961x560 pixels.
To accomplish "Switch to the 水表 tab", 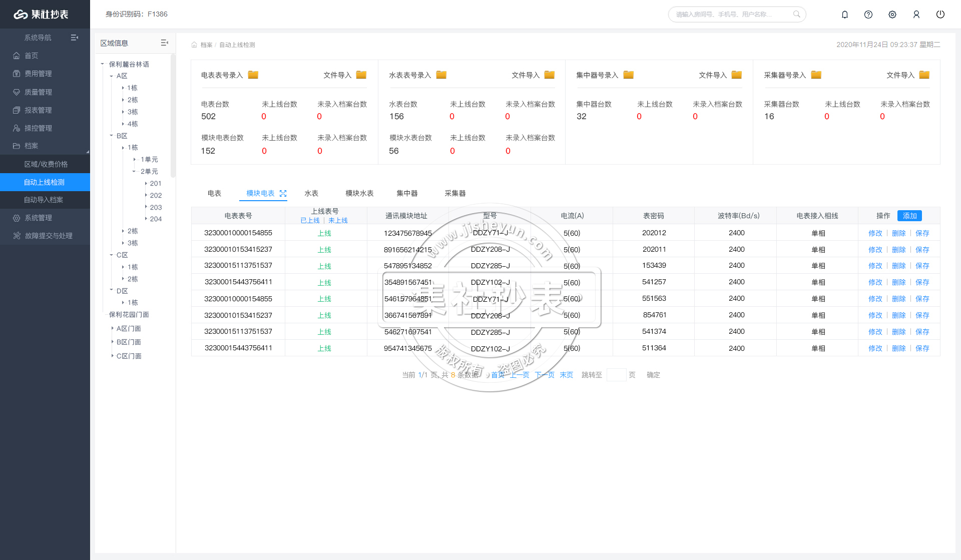I will tap(311, 193).
